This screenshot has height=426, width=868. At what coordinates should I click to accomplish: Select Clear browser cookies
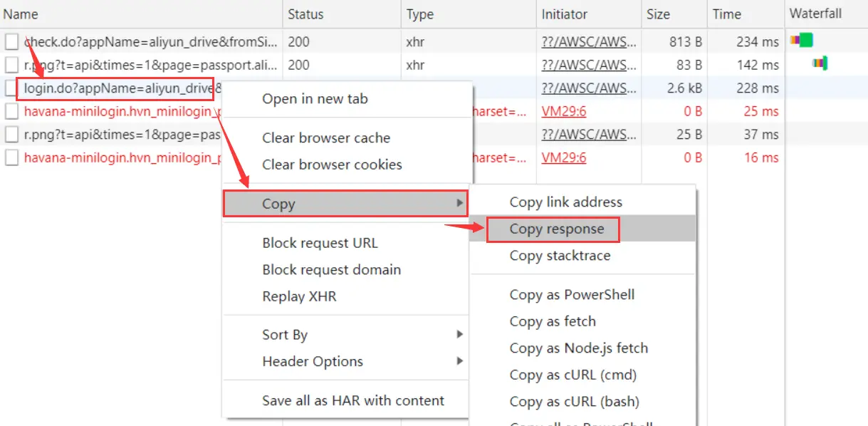tap(332, 165)
